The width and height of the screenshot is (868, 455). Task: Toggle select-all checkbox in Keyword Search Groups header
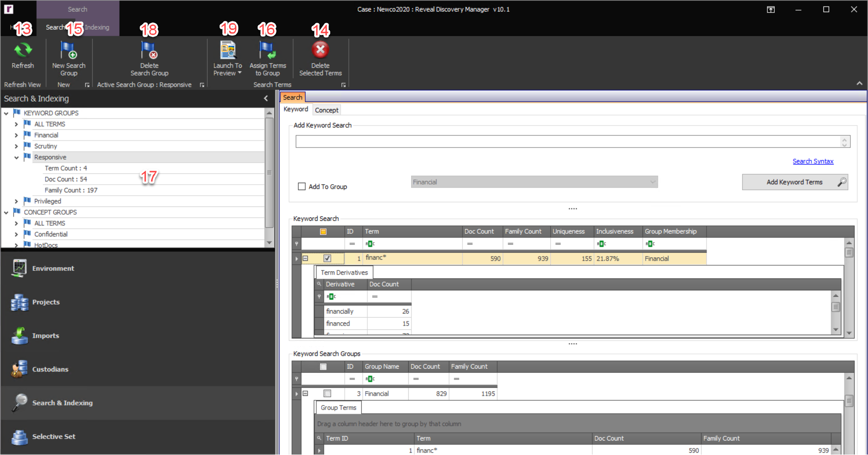(x=323, y=366)
